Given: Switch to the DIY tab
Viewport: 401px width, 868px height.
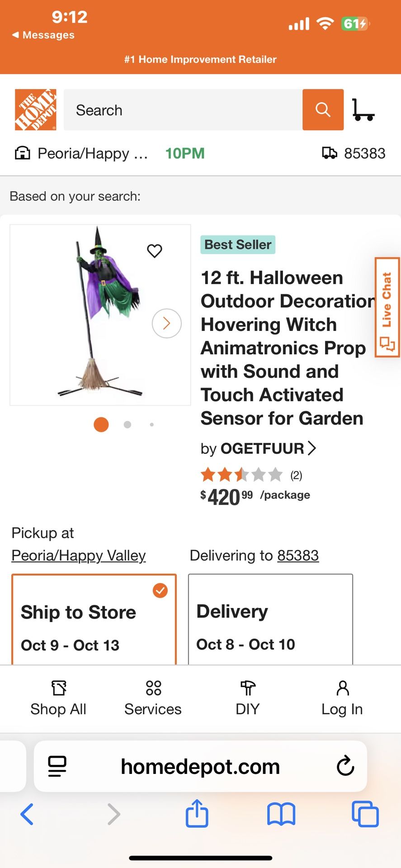Looking at the screenshot, I should coord(247,698).
